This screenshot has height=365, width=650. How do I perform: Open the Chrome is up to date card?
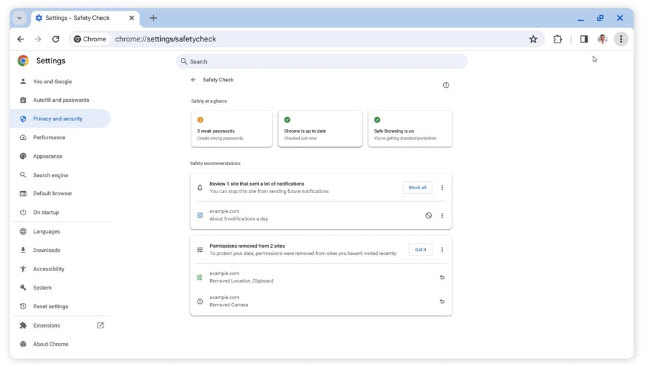(320, 129)
